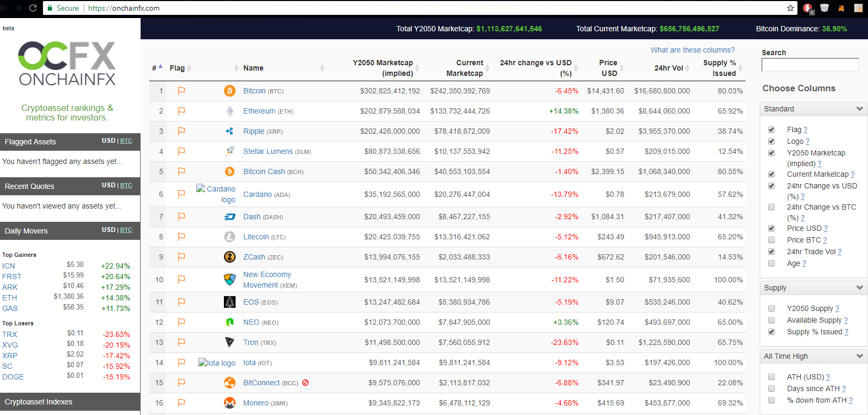Click the Ripple logo icon
Screen dimensions: 868x415
(230, 131)
